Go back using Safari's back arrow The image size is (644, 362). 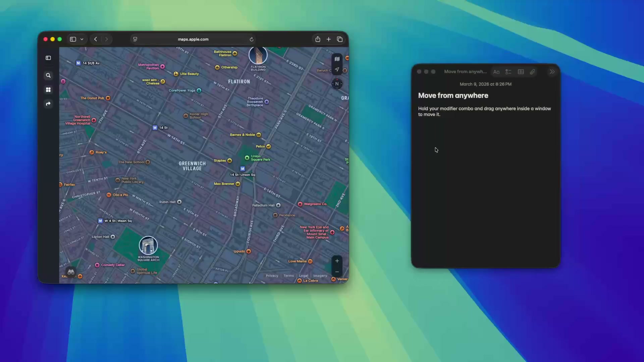(x=95, y=39)
